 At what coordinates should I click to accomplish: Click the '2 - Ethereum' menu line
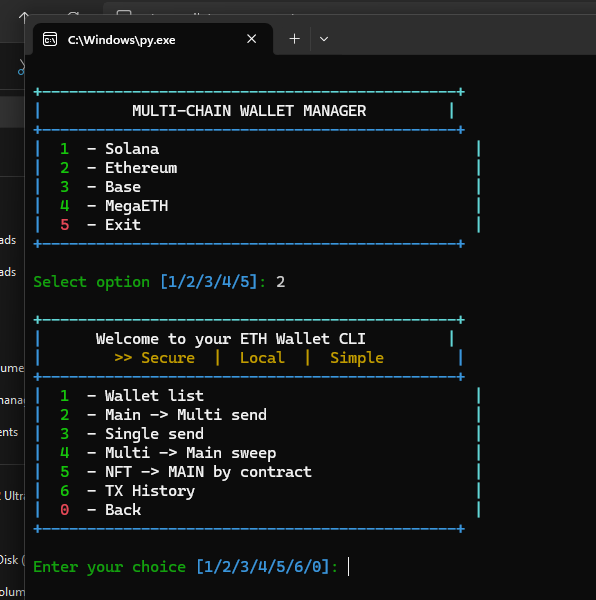[119, 168]
